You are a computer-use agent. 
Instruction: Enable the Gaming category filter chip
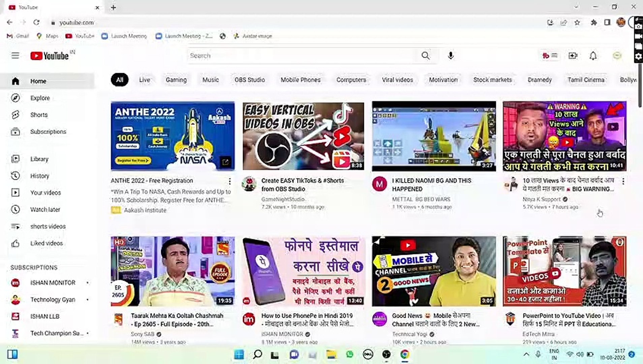pos(176,80)
